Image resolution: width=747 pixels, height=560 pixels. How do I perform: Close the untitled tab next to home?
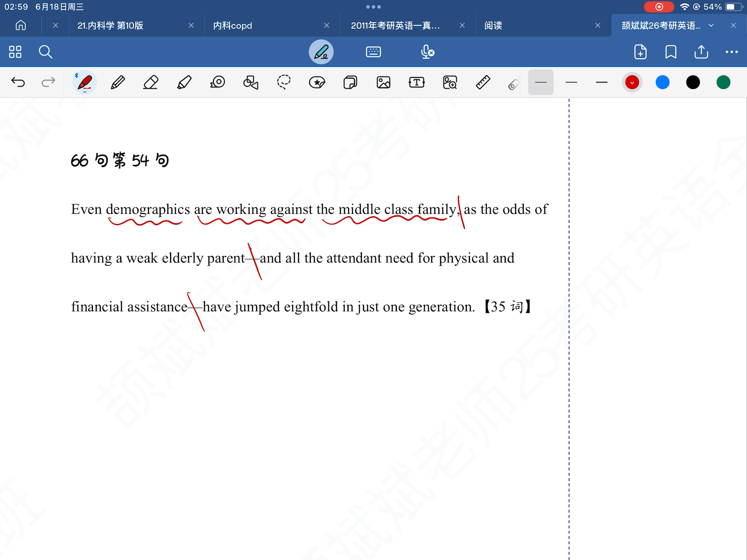pyautogui.click(x=56, y=25)
